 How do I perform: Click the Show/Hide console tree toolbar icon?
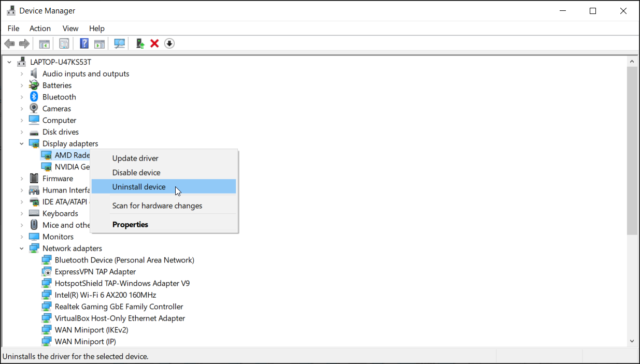(44, 43)
